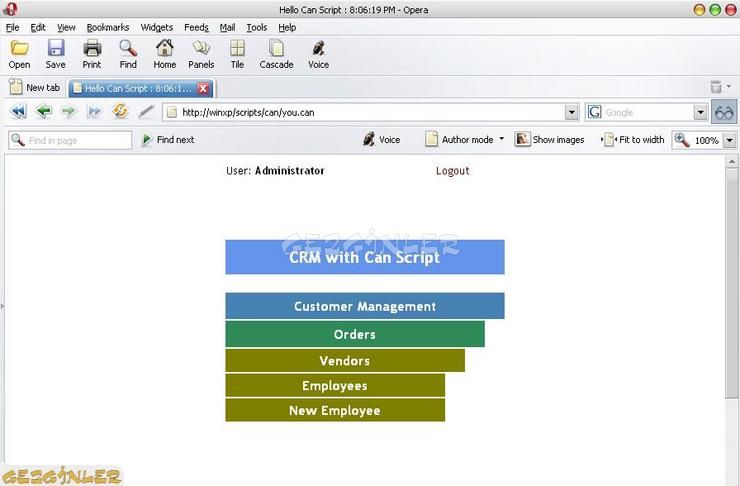Open the Vendors section
The image size is (740, 486).
point(345,360)
